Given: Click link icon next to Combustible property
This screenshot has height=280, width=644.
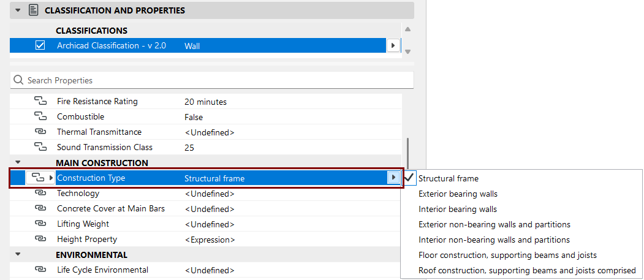Looking at the screenshot, I should [40, 116].
